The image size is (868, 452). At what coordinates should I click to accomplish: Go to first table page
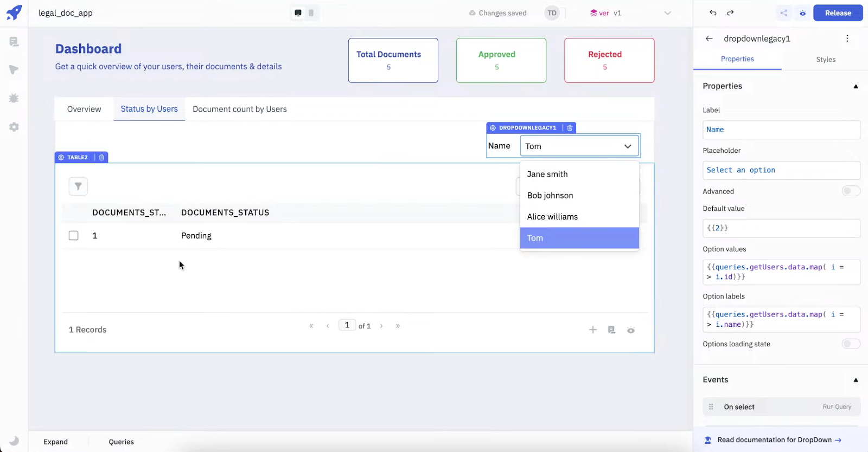(311, 326)
